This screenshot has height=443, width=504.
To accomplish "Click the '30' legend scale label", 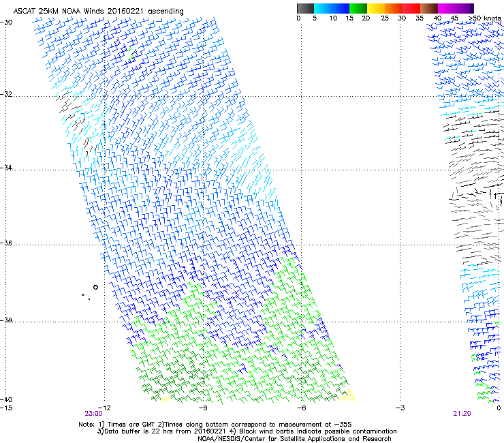I will [x=402, y=18].
